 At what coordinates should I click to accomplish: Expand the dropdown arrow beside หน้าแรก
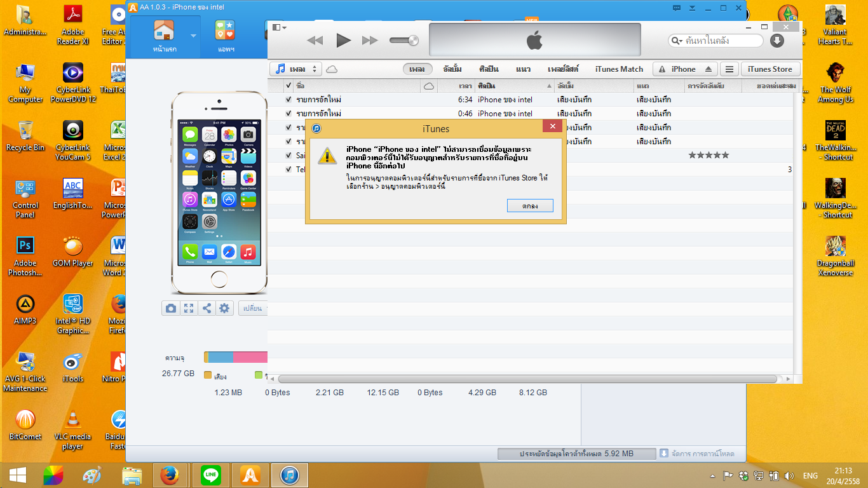click(193, 36)
